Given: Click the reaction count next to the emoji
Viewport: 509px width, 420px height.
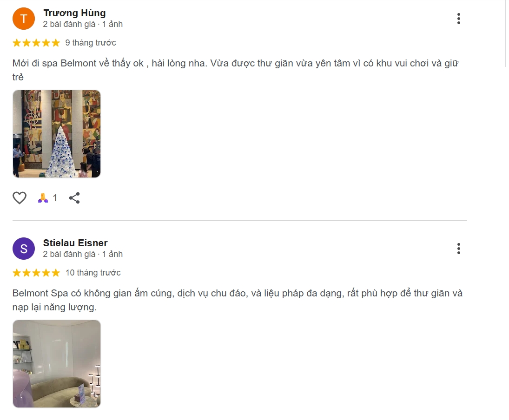Looking at the screenshot, I should point(55,197).
